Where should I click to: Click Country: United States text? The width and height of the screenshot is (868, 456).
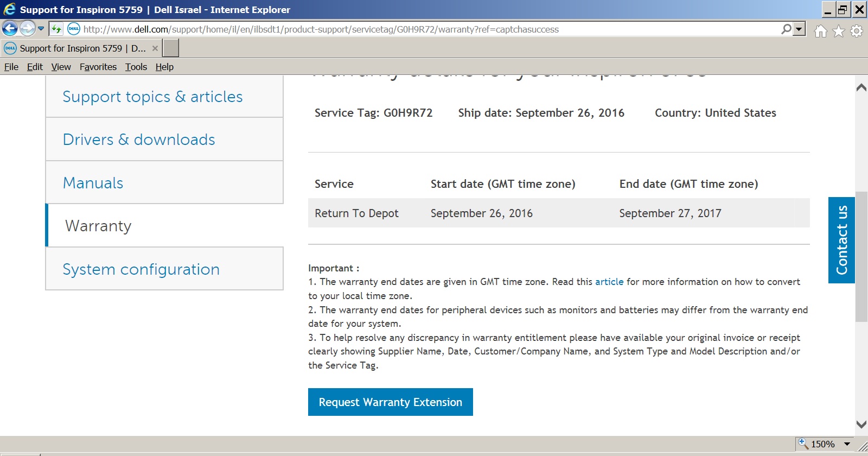coord(716,113)
